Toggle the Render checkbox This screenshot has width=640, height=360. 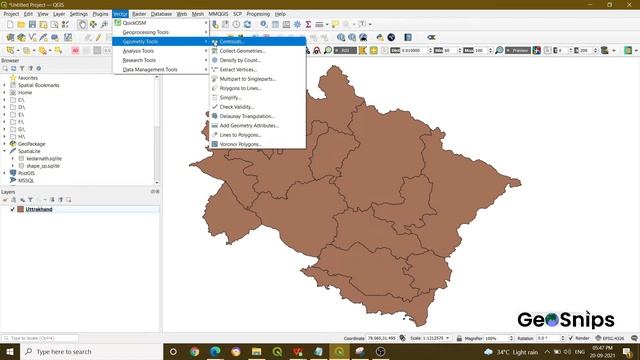[571, 338]
